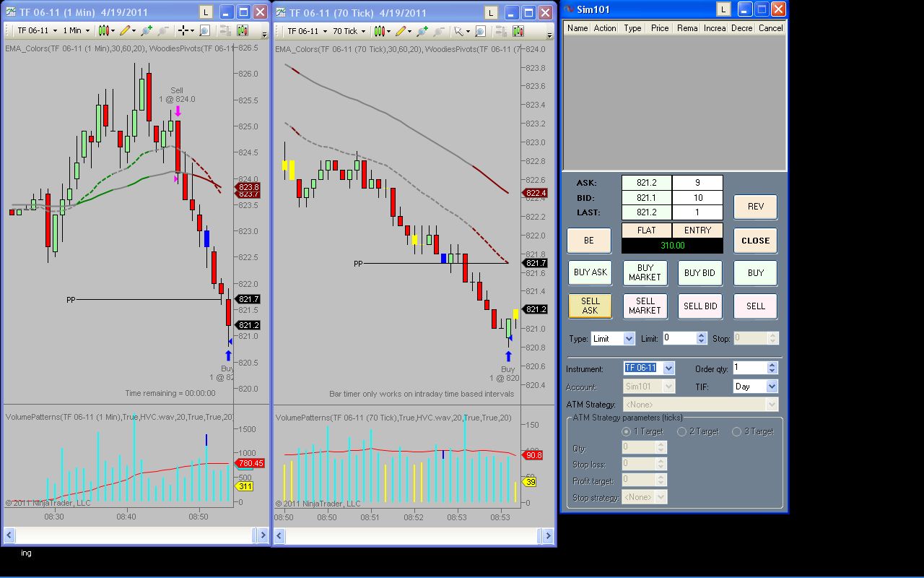Open the data box icon in 70 Tick chart
The height and width of the screenshot is (578, 924).
coord(501,31)
